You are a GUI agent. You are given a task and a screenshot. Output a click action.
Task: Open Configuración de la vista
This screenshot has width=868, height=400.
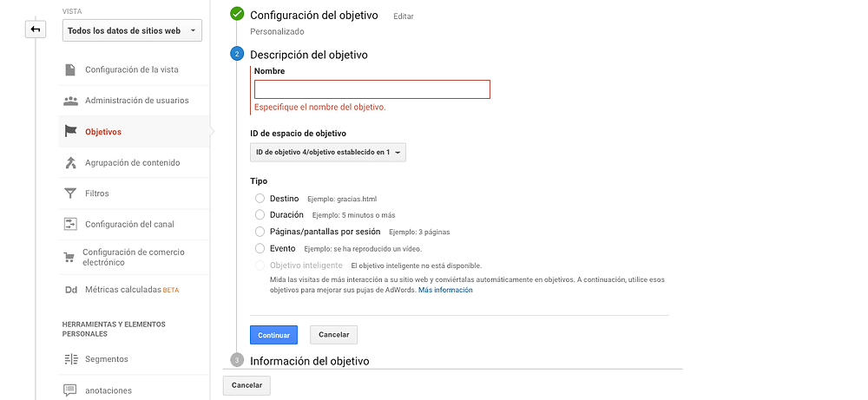coord(132,69)
